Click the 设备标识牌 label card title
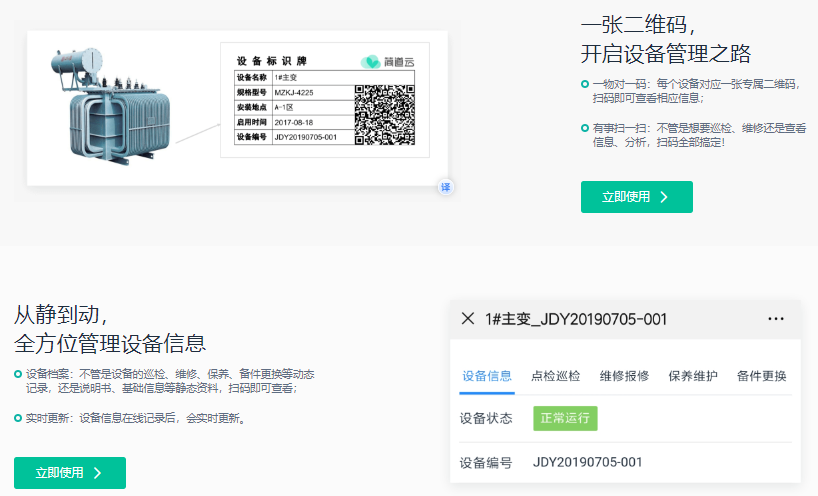The image size is (818, 496). (x=271, y=61)
